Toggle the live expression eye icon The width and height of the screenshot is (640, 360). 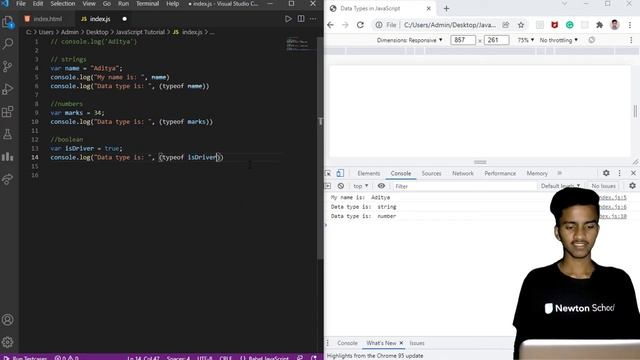point(381,186)
